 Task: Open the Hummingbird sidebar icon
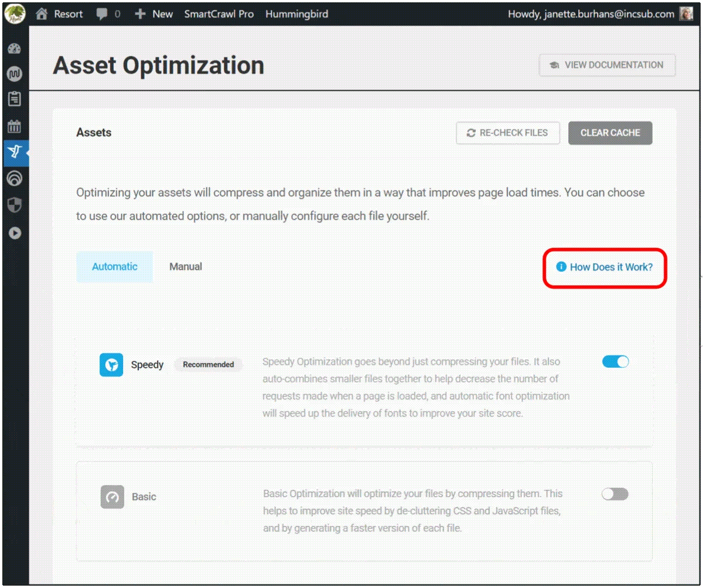click(16, 153)
